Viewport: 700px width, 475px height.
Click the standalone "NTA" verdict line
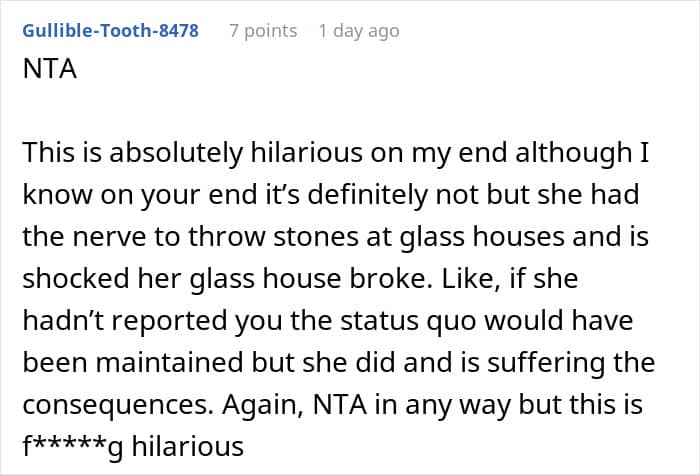coord(50,69)
